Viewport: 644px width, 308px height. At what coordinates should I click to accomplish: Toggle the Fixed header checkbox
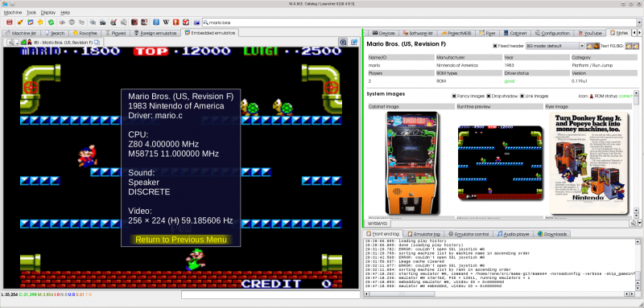(x=495, y=46)
